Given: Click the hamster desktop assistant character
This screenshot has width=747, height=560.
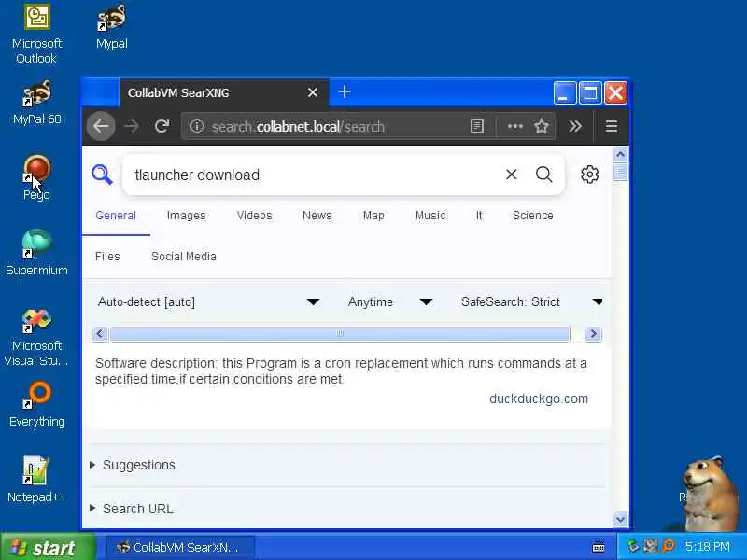Looking at the screenshot, I should [x=709, y=495].
